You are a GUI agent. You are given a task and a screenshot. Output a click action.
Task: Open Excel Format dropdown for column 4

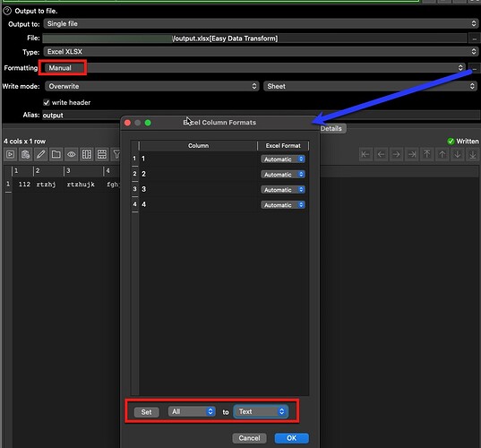click(x=283, y=204)
